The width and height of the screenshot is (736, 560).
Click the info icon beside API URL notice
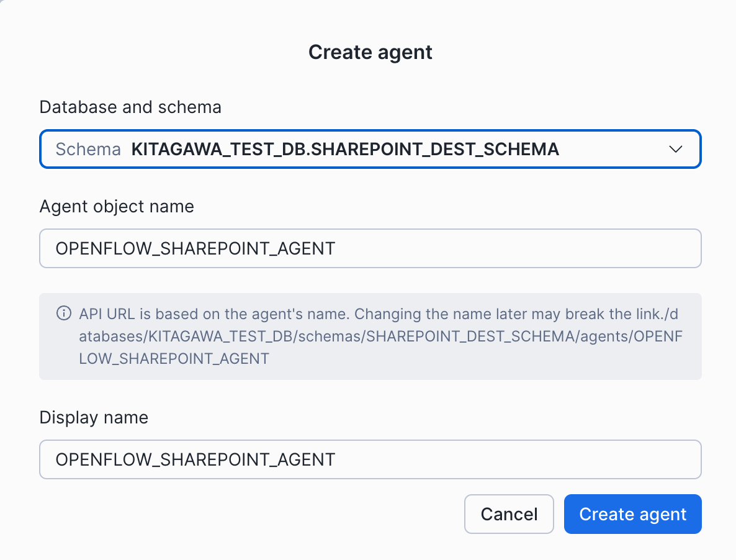tap(63, 313)
